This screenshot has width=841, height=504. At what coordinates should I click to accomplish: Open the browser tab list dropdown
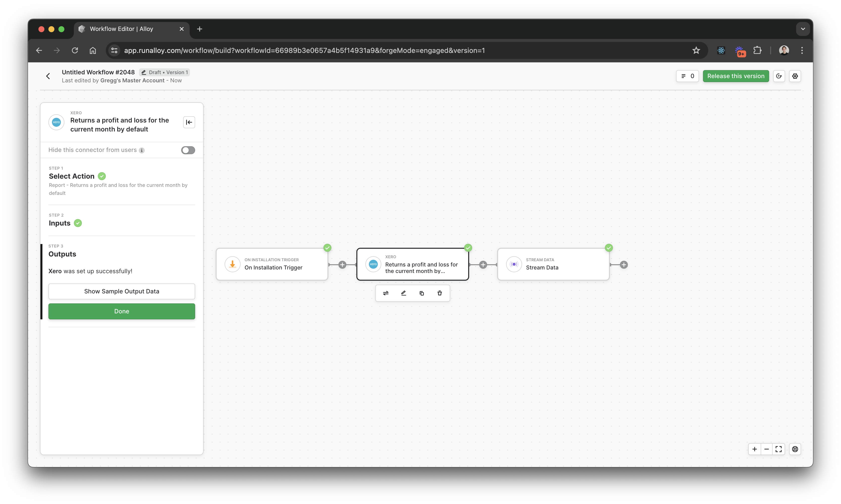803,29
